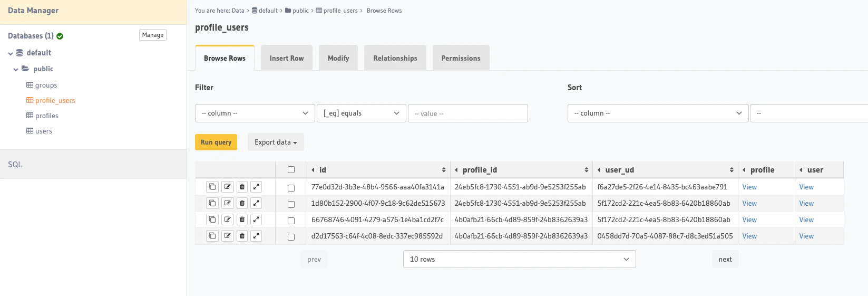Sort by the profile_id column sort arrows
Image resolution: width=868 pixels, height=296 pixels.
click(586, 170)
